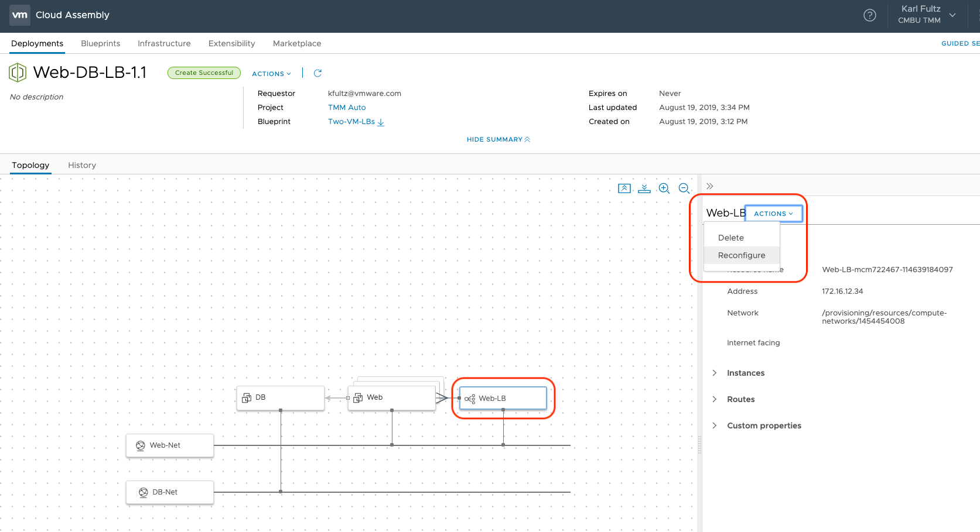Click the vm logo icon
This screenshot has width=980, height=532.
tap(20, 15)
